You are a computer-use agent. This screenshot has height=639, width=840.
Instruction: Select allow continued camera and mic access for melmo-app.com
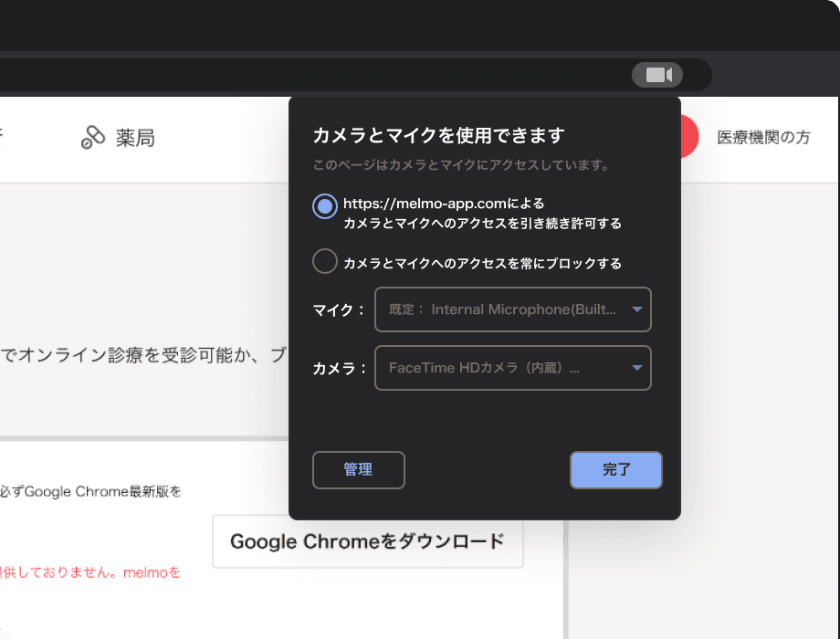coord(324,206)
